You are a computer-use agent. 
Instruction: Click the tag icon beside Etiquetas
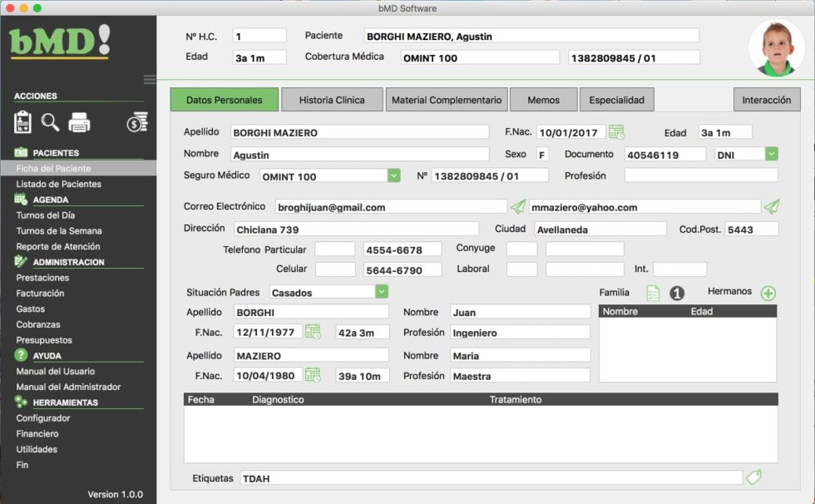(x=754, y=477)
